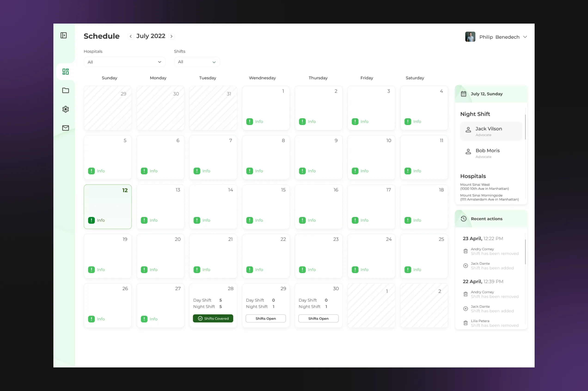Screen dimensions: 588x391
Task: Click the Info alert icon on July 12
Action: [x=91, y=220]
